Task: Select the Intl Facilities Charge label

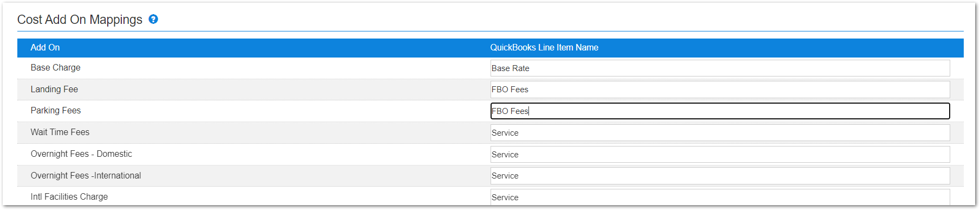Action: point(69,197)
